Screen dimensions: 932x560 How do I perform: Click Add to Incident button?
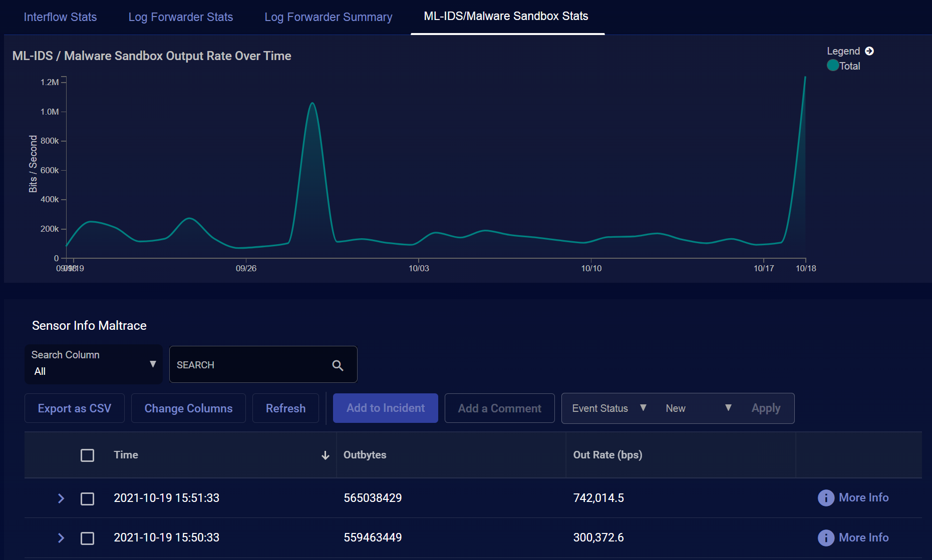point(386,408)
